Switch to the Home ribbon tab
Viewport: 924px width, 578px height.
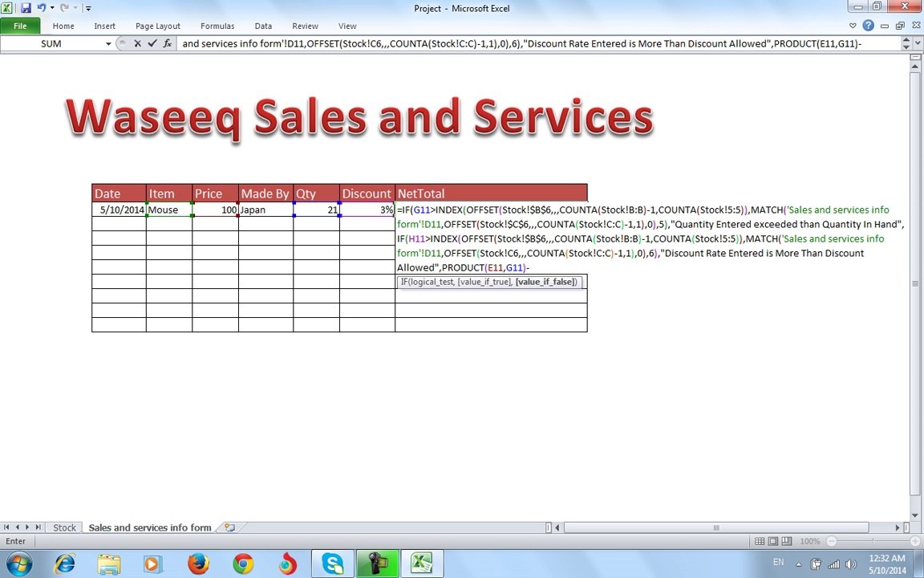pyautogui.click(x=63, y=26)
